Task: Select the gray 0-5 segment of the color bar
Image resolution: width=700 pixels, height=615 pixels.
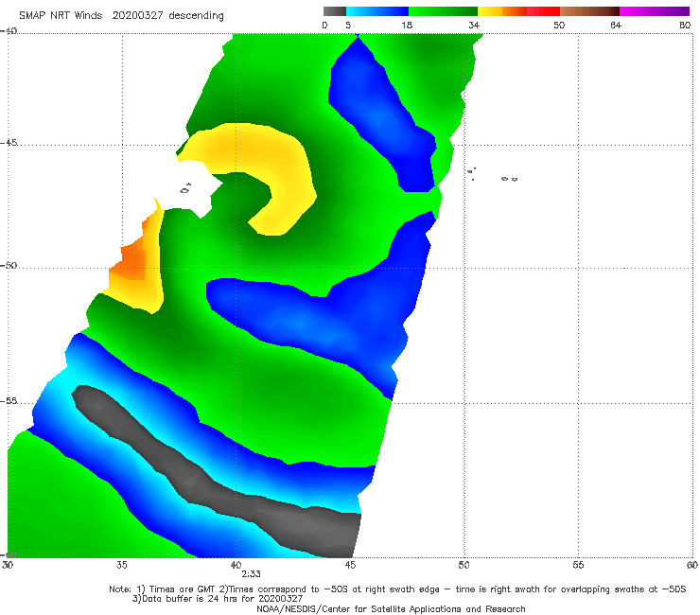Action: tap(334, 11)
